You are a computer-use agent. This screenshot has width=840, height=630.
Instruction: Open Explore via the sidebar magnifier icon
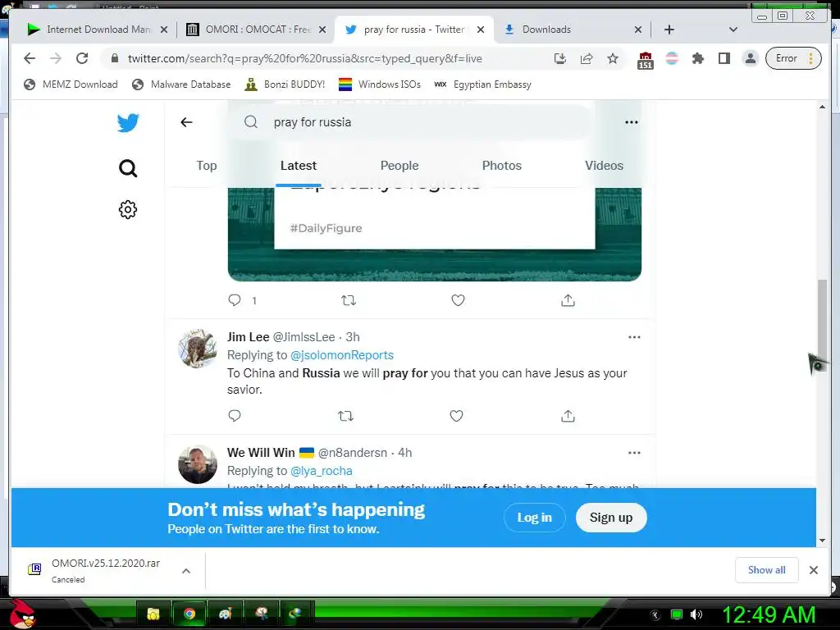pos(128,168)
